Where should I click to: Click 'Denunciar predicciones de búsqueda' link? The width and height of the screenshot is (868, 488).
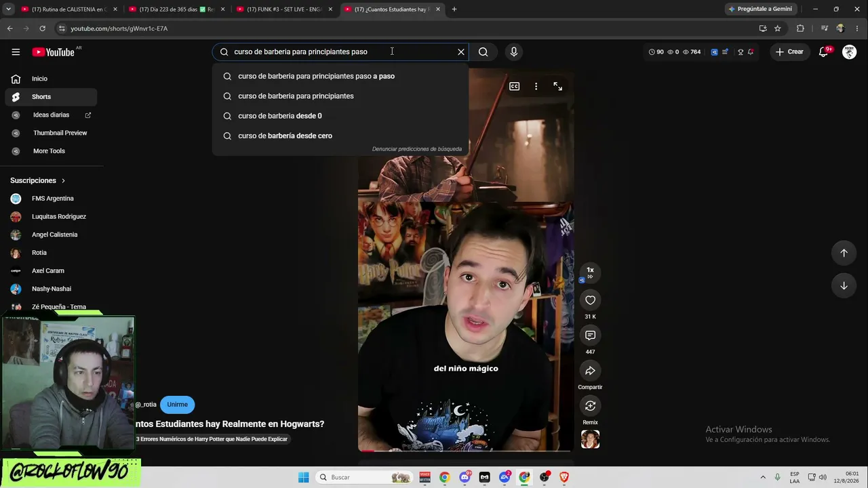tap(417, 149)
